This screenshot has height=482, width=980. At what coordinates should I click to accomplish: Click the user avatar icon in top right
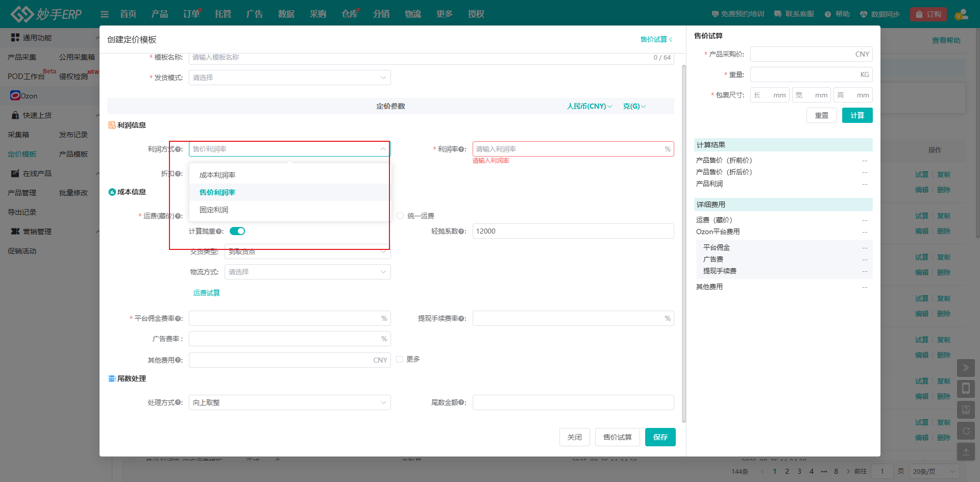click(961, 14)
